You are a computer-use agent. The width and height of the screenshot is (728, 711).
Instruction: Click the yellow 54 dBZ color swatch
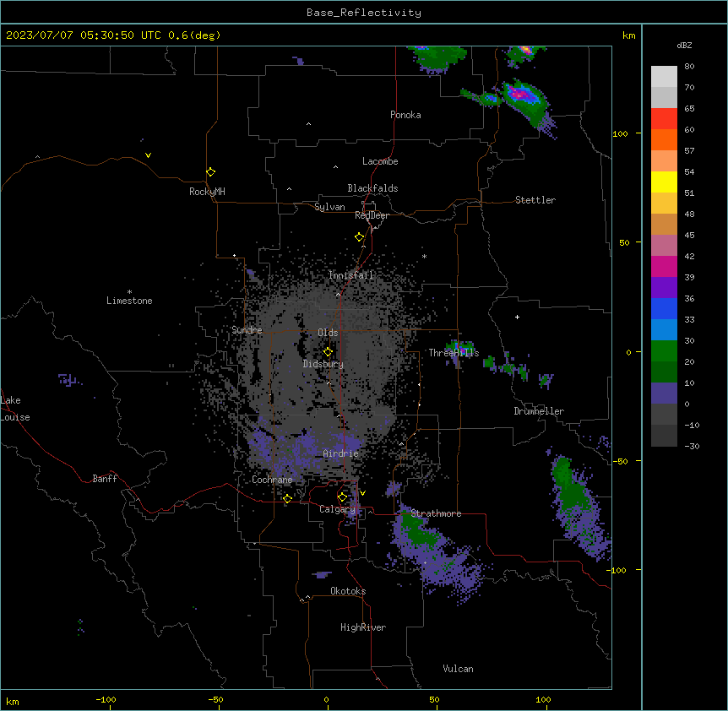tap(664, 182)
